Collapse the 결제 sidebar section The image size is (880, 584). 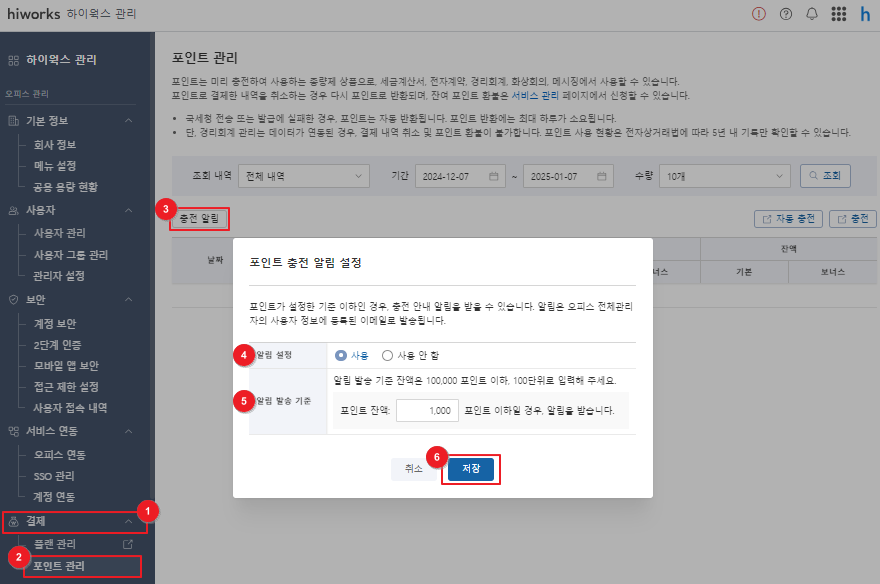click(128, 521)
